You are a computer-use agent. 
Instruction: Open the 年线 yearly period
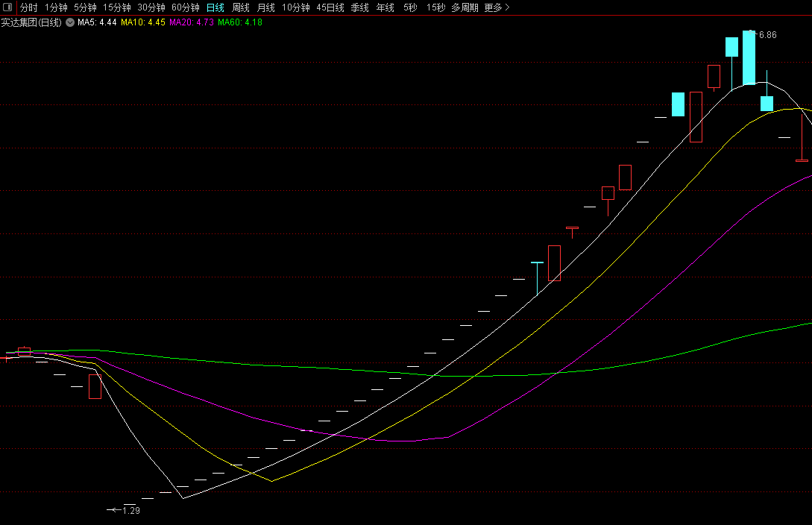pyautogui.click(x=385, y=7)
